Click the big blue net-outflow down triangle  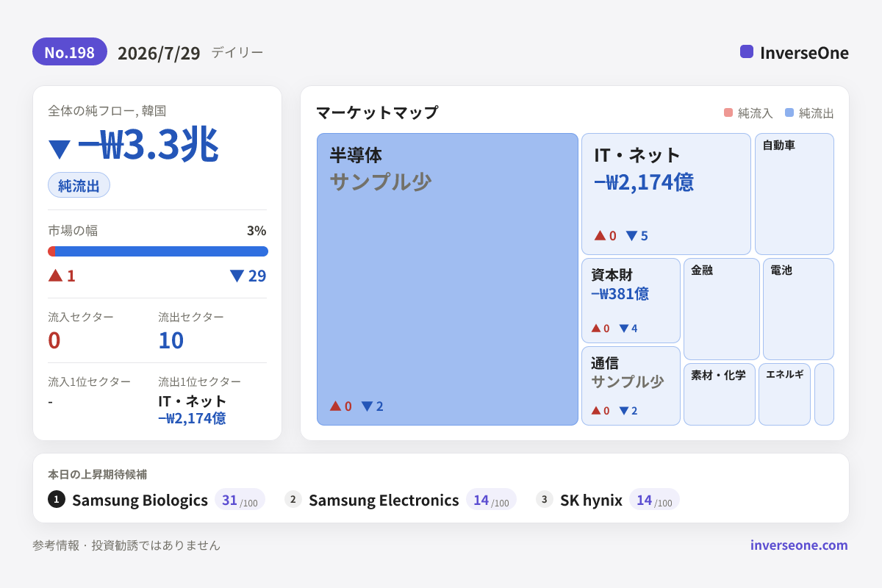click(60, 149)
